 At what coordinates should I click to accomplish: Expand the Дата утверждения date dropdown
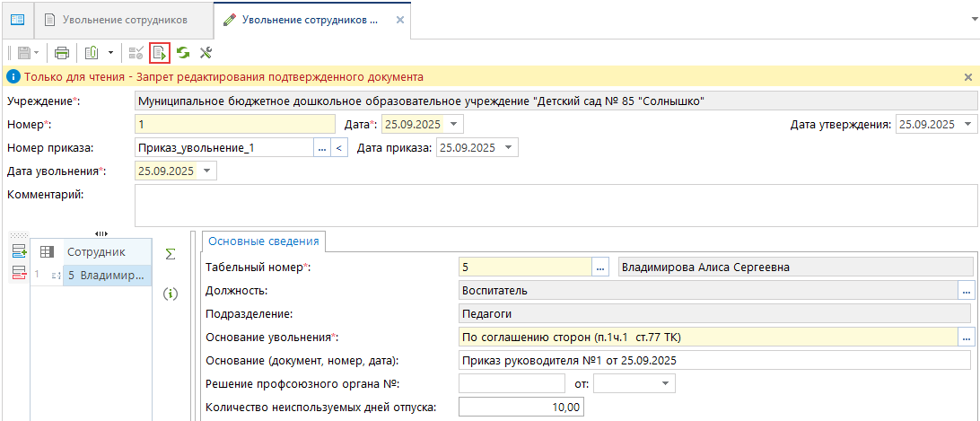click(969, 125)
